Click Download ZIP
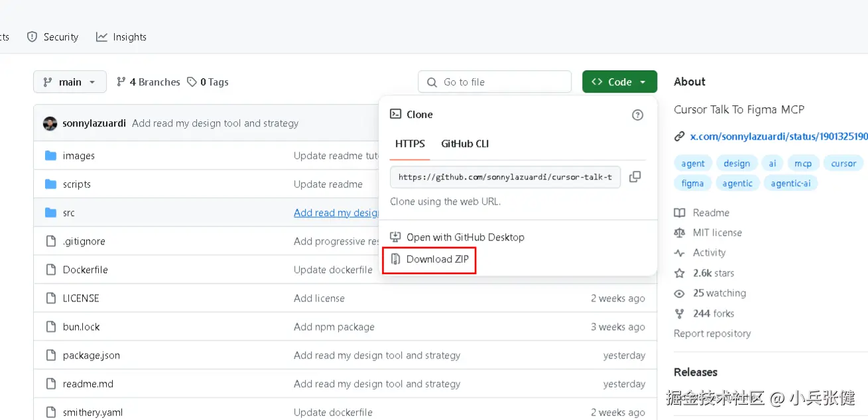 [x=437, y=259]
